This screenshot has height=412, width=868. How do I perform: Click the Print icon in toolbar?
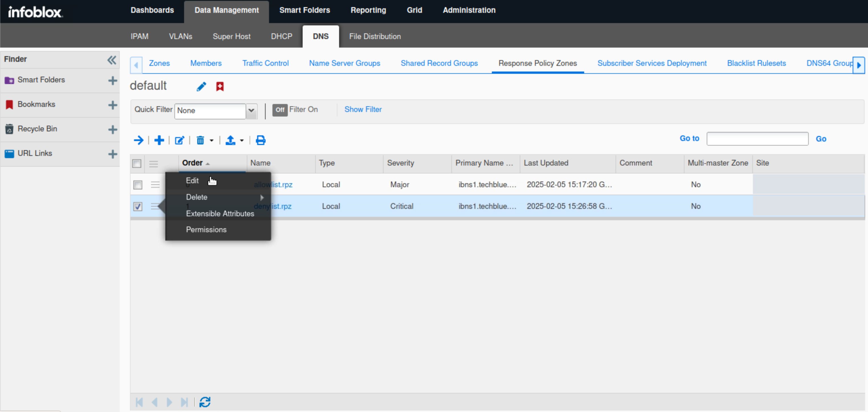pyautogui.click(x=260, y=140)
